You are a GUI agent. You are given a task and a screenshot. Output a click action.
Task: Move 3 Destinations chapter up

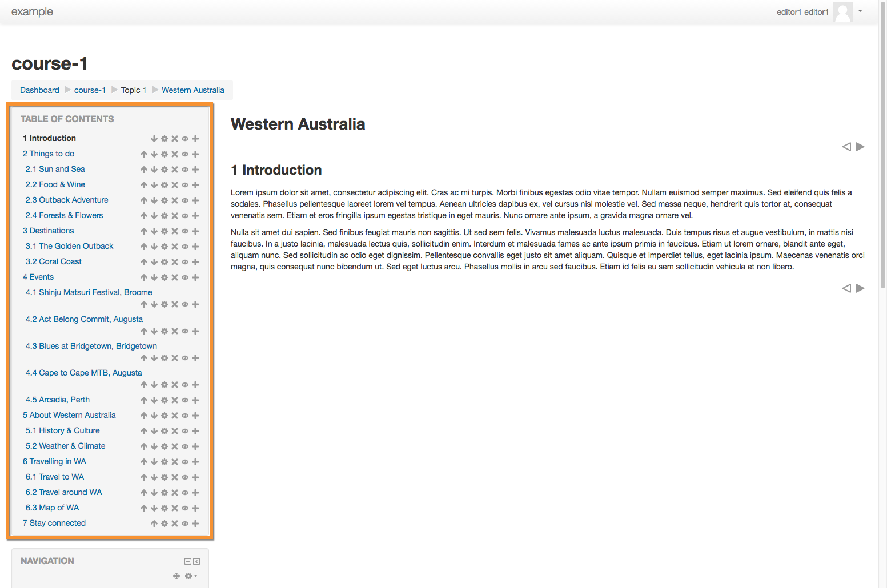[144, 231]
